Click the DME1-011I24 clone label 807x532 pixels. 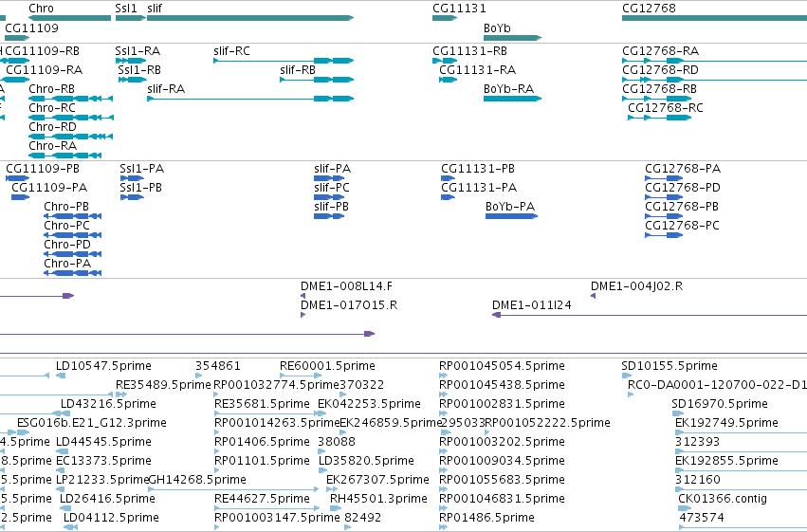[x=532, y=305]
